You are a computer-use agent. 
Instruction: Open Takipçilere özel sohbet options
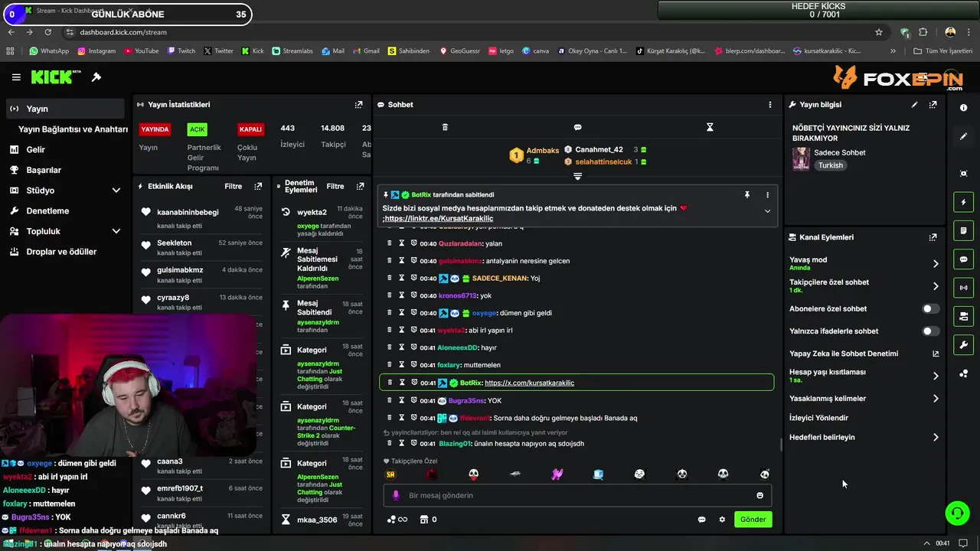point(864,285)
